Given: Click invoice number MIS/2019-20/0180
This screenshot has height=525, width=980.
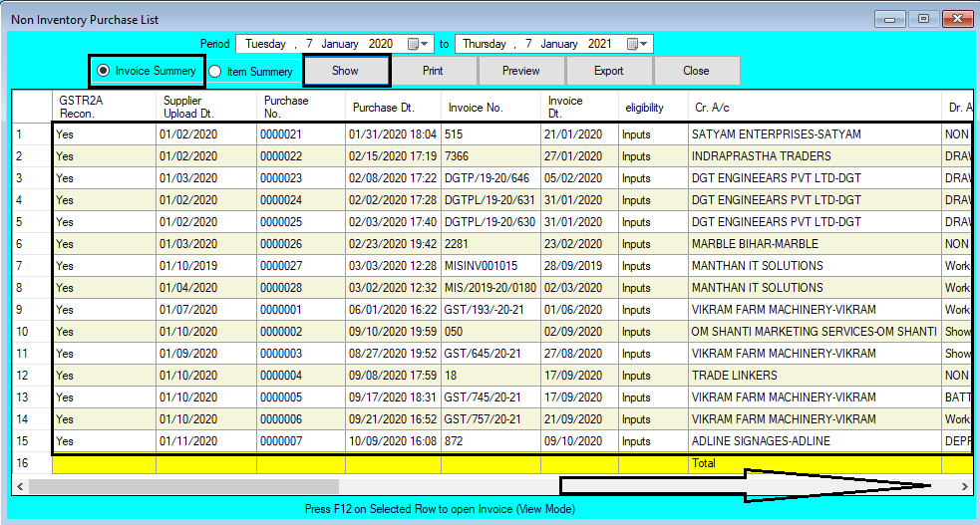Looking at the screenshot, I should pyautogui.click(x=490, y=288).
